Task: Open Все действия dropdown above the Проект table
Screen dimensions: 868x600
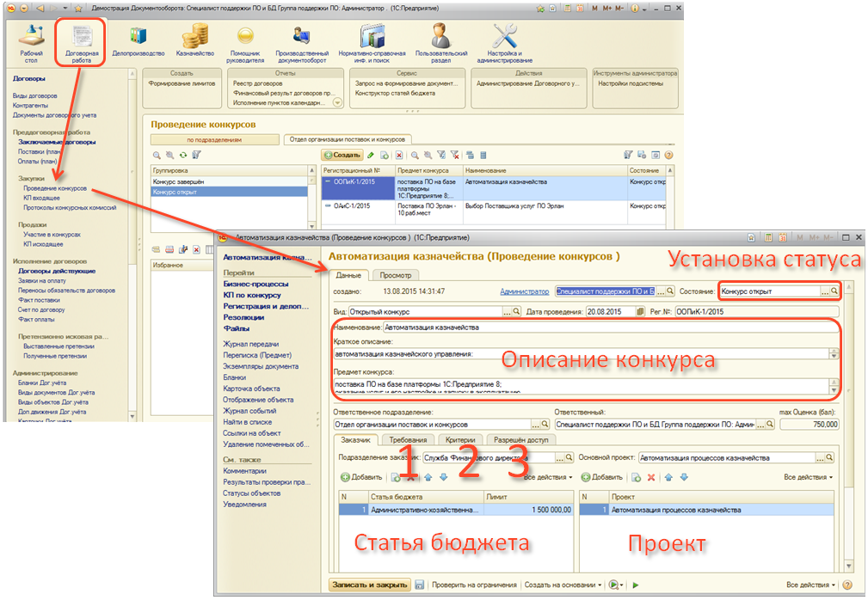Action: 808,477
